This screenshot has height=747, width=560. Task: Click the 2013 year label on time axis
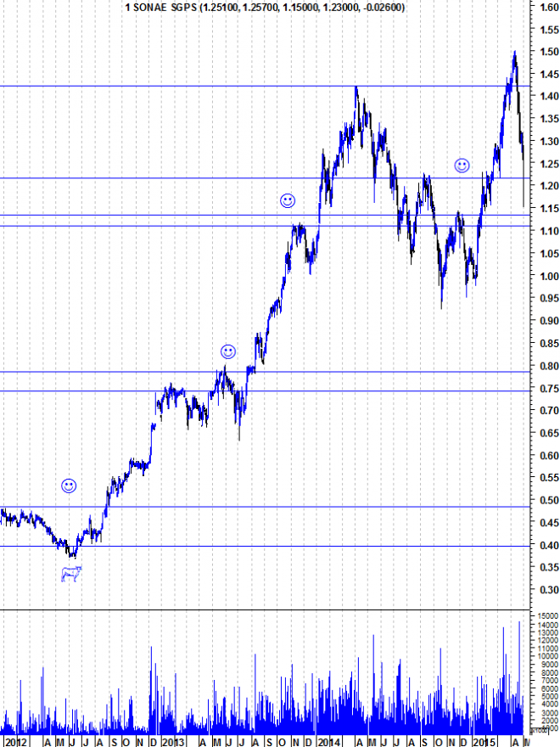pos(172,742)
